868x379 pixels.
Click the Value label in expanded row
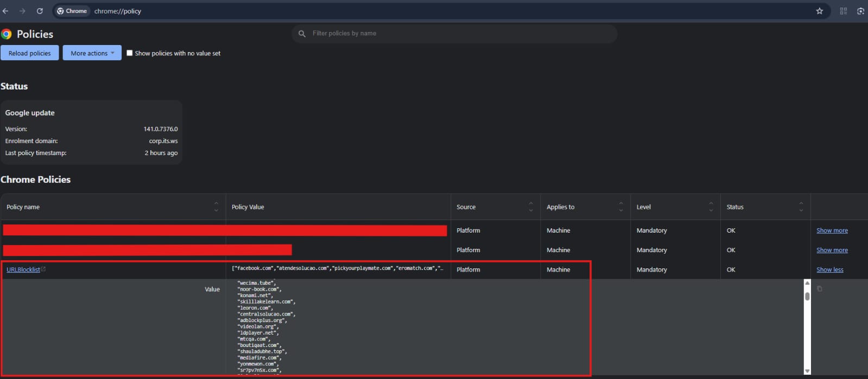212,290
